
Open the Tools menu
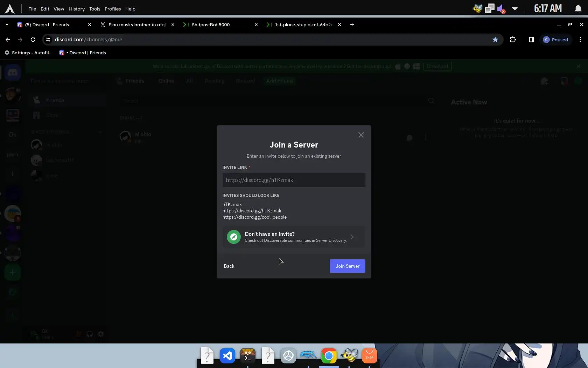tap(94, 9)
